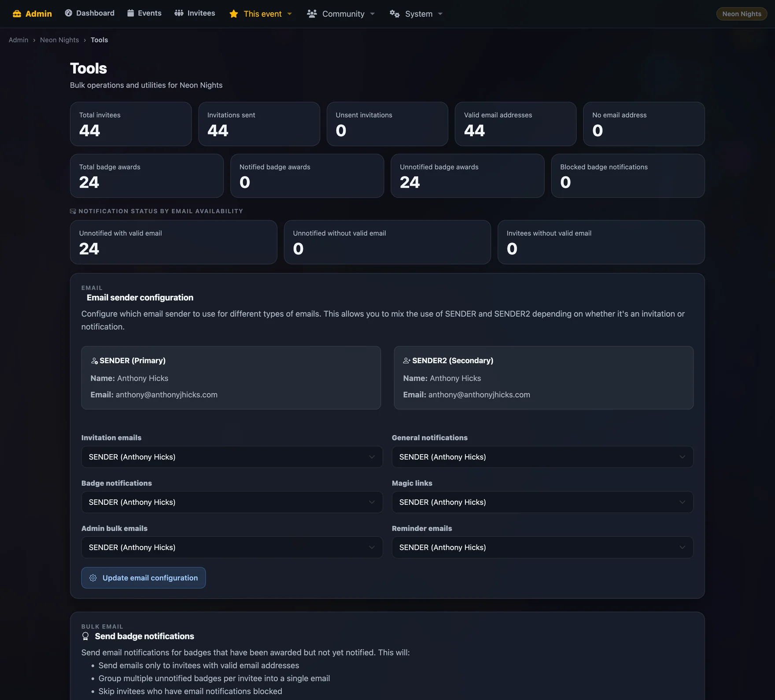This screenshot has width=775, height=700.
Task: Open the Magic links sender dropdown
Action: [542, 502]
